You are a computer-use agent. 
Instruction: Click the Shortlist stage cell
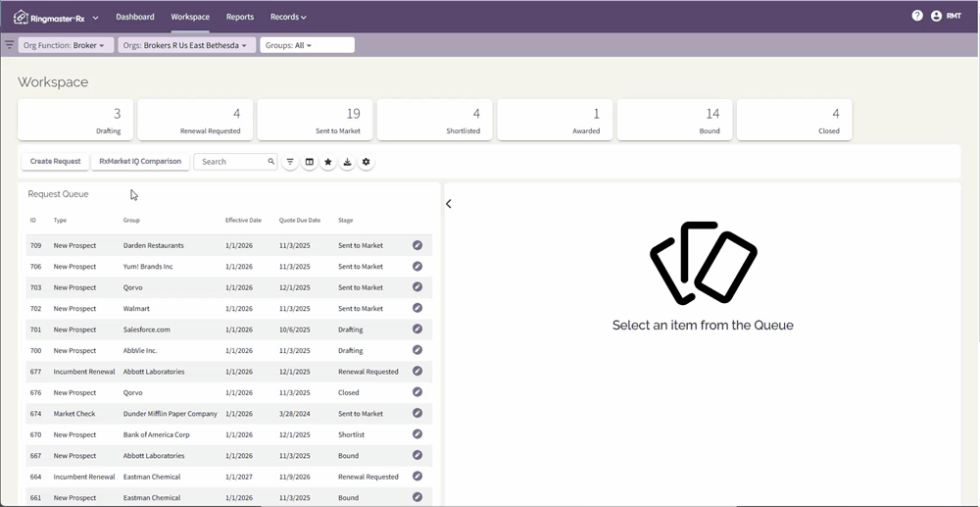pyautogui.click(x=351, y=434)
